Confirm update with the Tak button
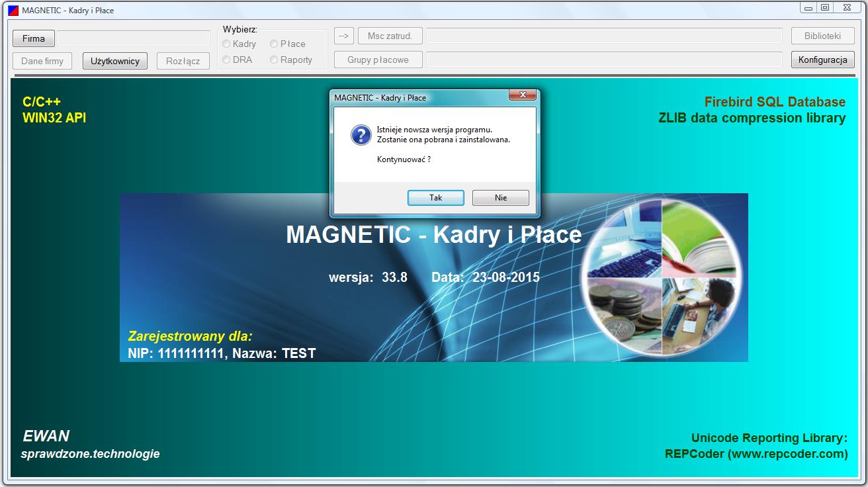This screenshot has width=868, height=487. tap(435, 198)
